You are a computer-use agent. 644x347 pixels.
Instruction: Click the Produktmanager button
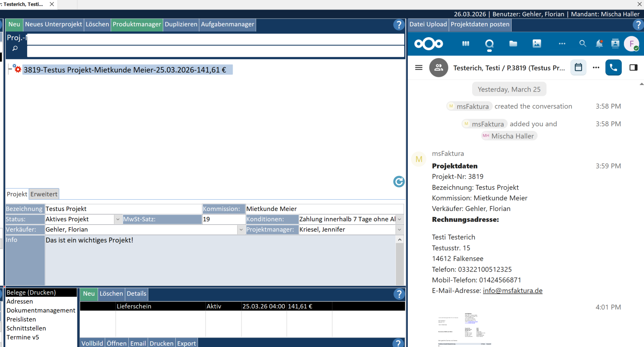tap(137, 24)
